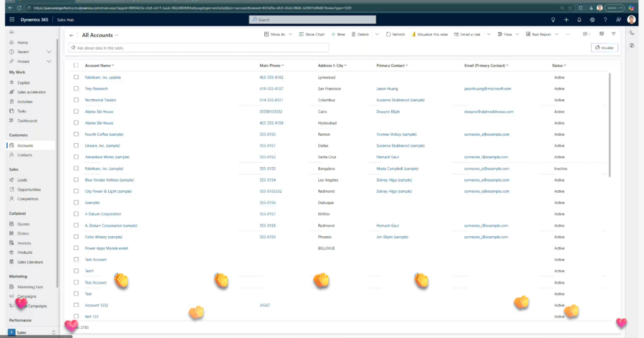Click Email a Link command
The image size is (644, 338).
pos(467,35)
